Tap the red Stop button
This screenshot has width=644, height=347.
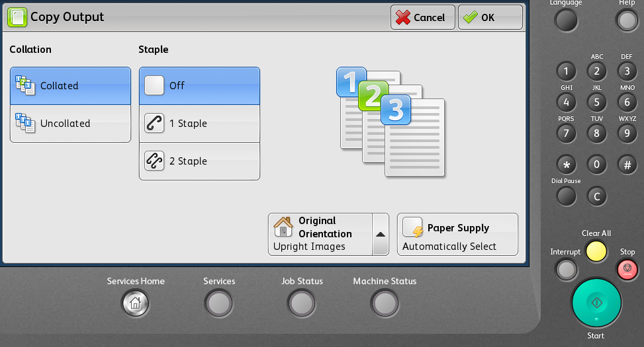point(627,270)
